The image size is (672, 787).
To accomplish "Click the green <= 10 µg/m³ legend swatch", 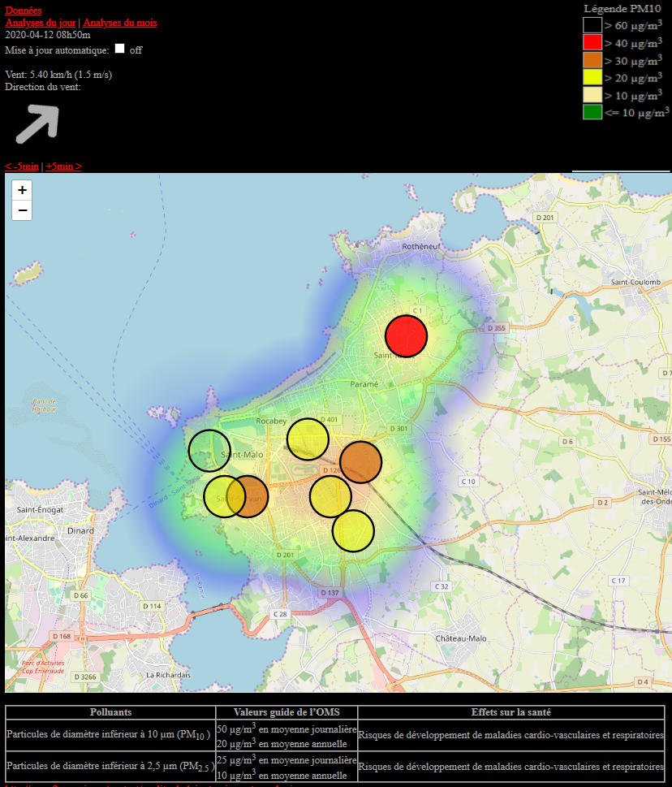I will [592, 112].
